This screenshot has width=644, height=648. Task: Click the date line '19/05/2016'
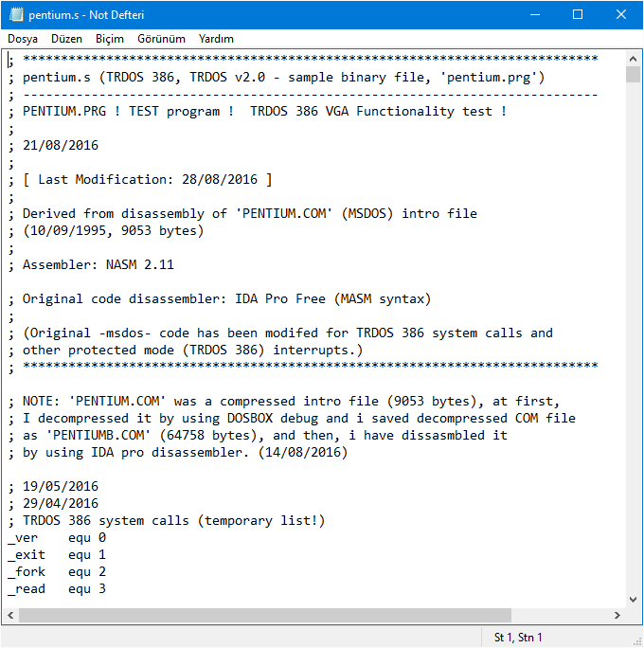point(53,486)
